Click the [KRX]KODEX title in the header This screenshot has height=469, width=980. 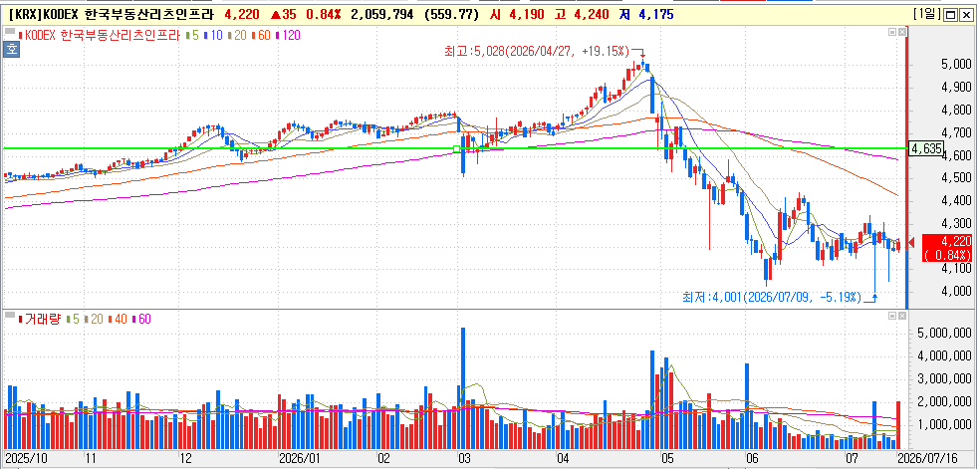pyautogui.click(x=112, y=14)
